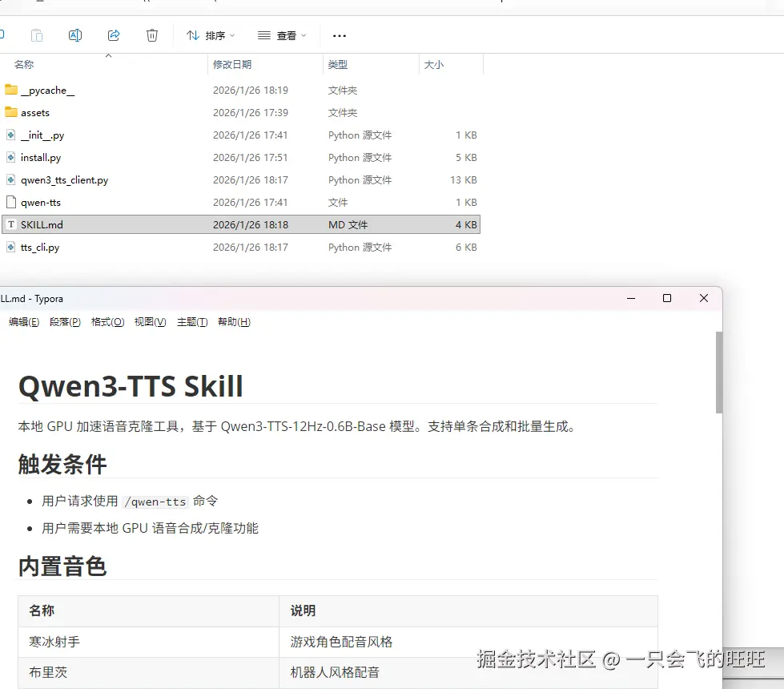The image size is (784, 689).
Task: Click the 13 KB size cell
Action: coord(464,180)
